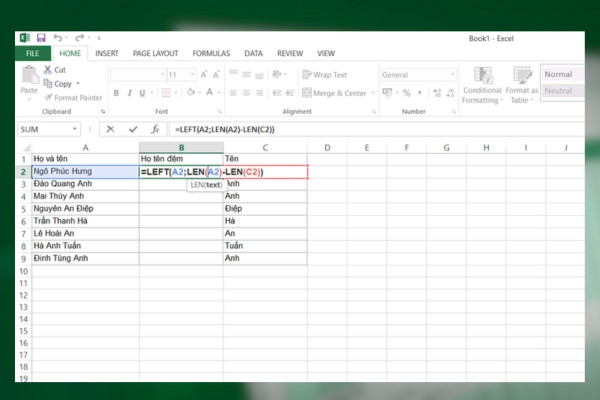
Task: Decrease font size with smaller A
Action: (216, 75)
